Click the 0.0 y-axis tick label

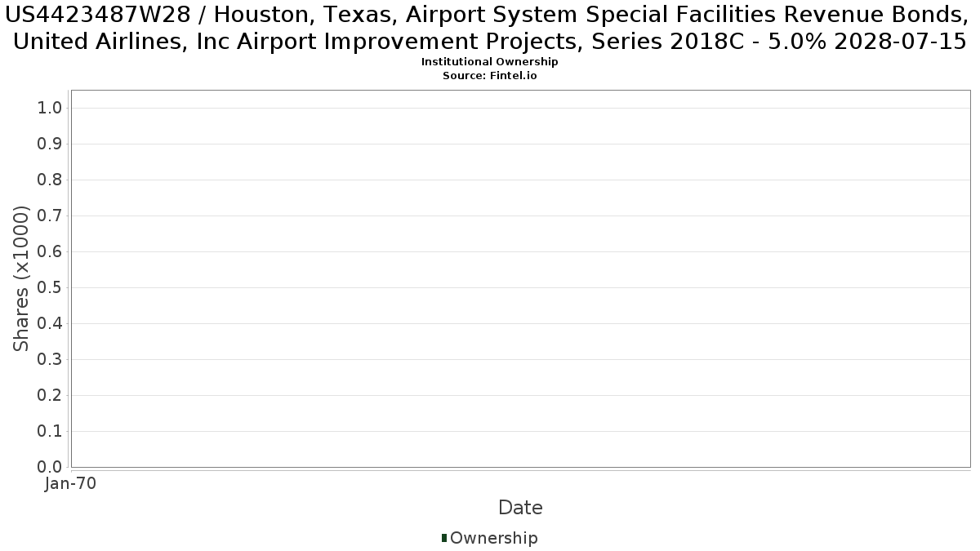[51, 467]
